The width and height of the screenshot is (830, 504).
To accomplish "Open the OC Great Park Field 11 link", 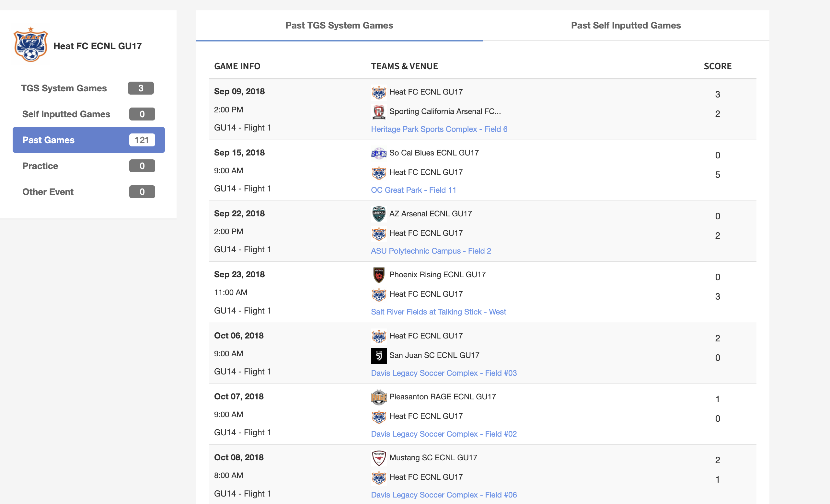I will click(413, 190).
